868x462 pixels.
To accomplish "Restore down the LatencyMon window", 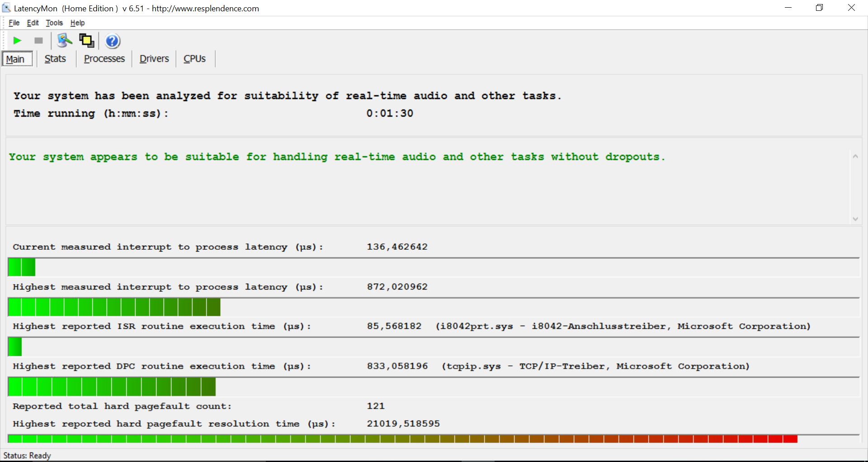I will (x=820, y=8).
